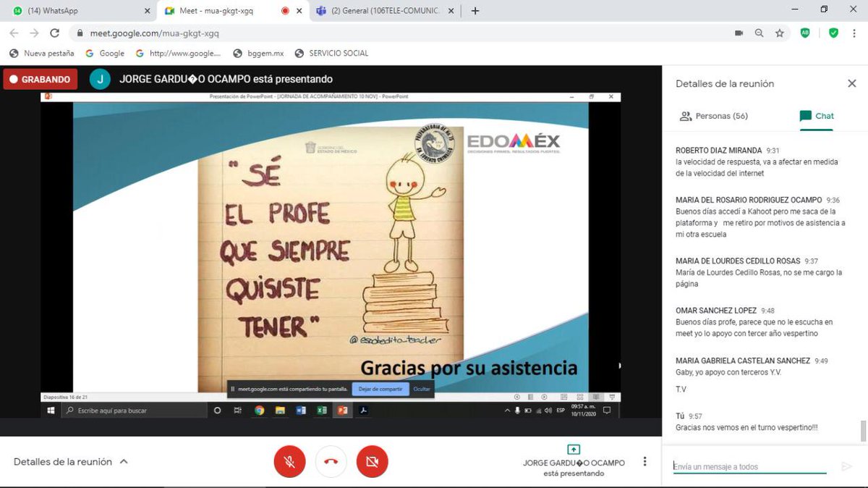The image size is (868, 488).
Task: Open the Chrome three-dot menu
Action: (854, 33)
